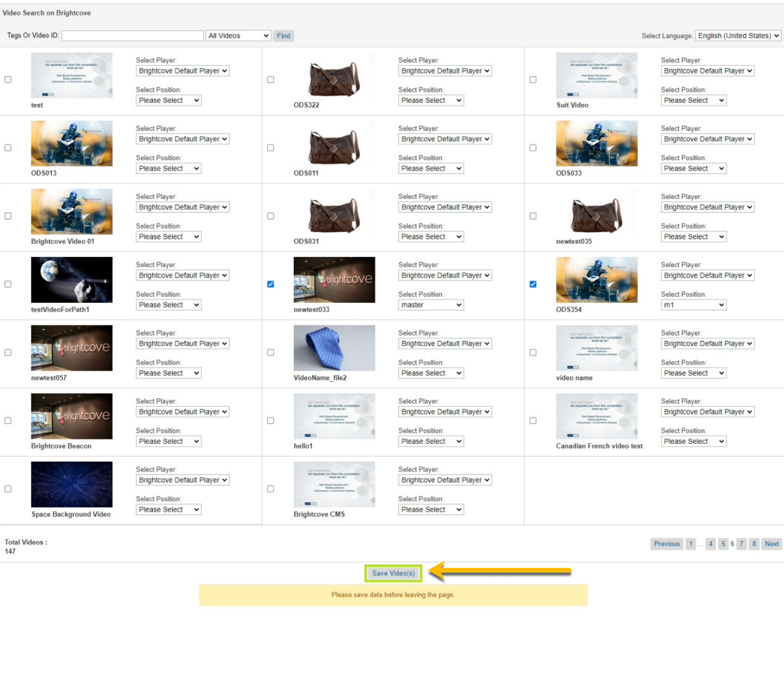This screenshot has height=691, width=784.
Task: Open the Select Player dropdown for ODS322
Action: (445, 71)
